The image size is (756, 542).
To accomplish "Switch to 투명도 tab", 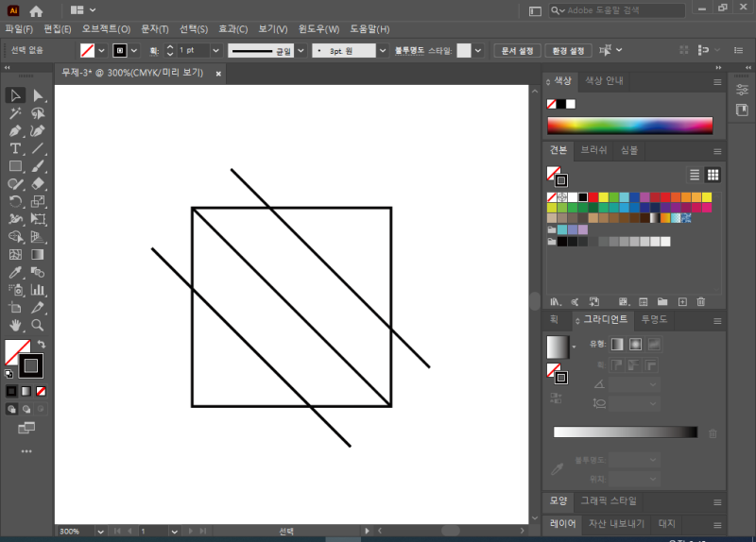I will coord(654,319).
